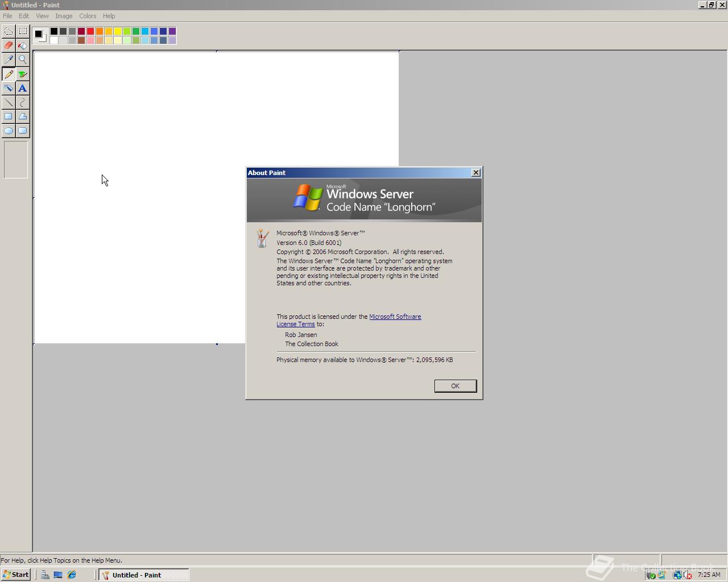The image size is (728, 582).
Task: Pick the bright red color swatch
Action: pos(90,31)
